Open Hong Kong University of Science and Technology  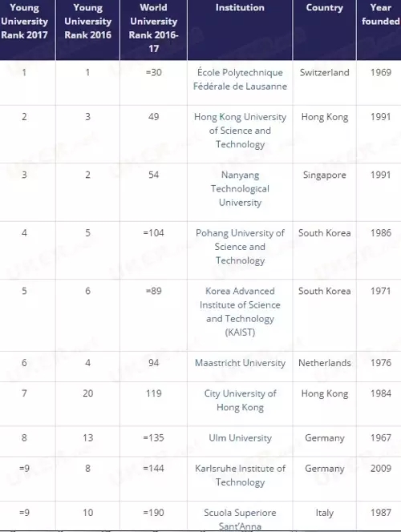[x=240, y=131]
